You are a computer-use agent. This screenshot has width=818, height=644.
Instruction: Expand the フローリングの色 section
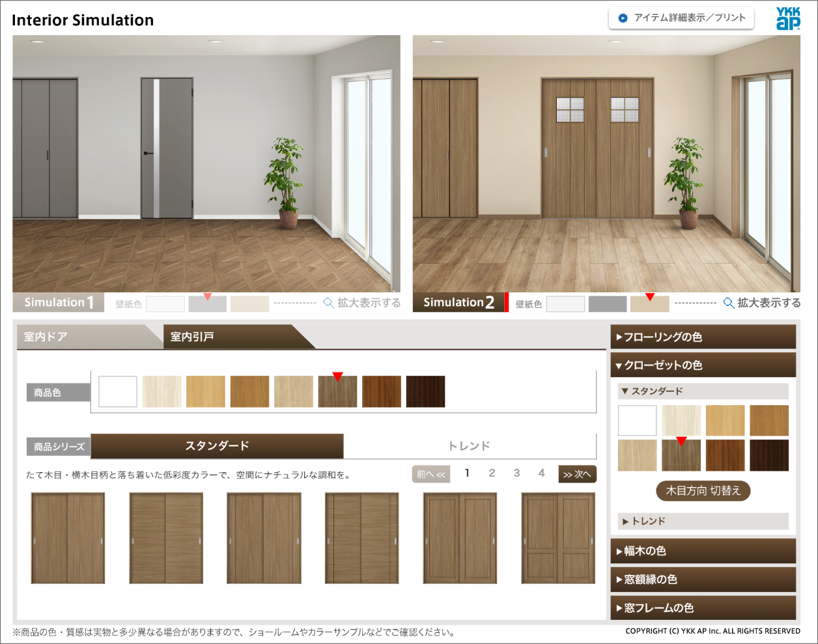(x=703, y=337)
